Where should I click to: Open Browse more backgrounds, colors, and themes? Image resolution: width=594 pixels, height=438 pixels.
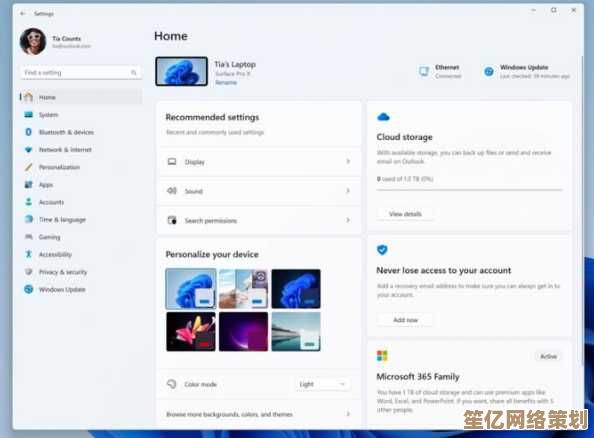pos(259,414)
